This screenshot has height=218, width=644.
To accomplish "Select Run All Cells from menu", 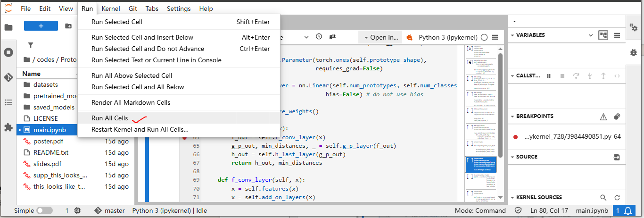I will click(x=109, y=118).
